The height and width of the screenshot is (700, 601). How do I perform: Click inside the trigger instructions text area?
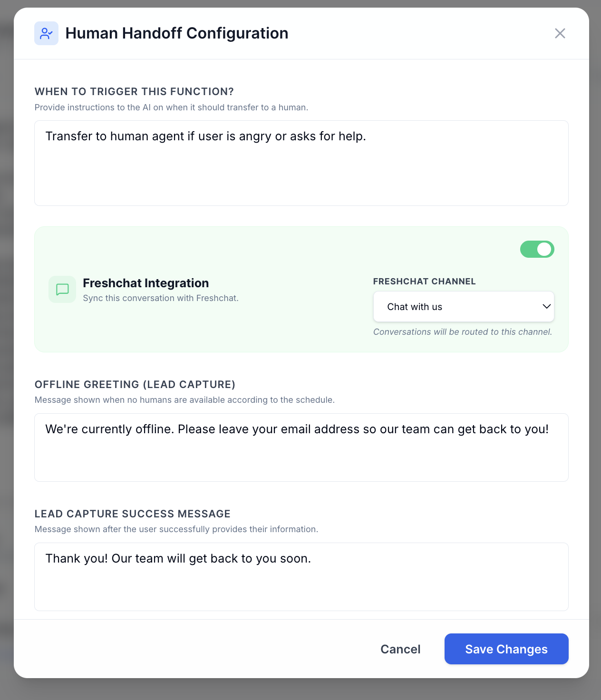[301, 162]
